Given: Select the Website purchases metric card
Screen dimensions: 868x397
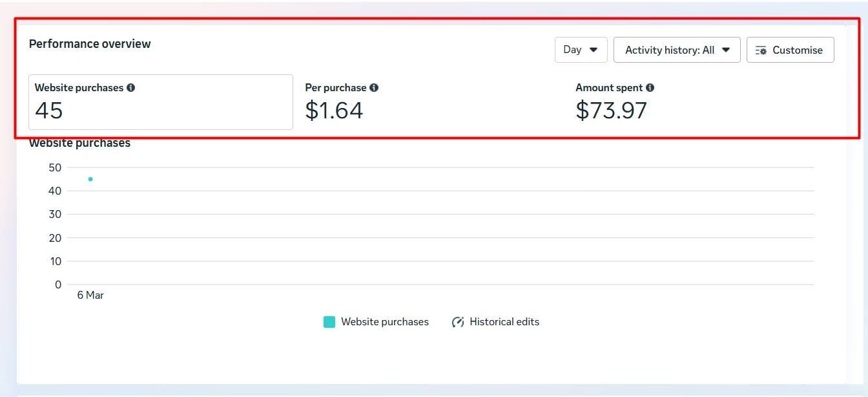Looking at the screenshot, I should [x=161, y=102].
